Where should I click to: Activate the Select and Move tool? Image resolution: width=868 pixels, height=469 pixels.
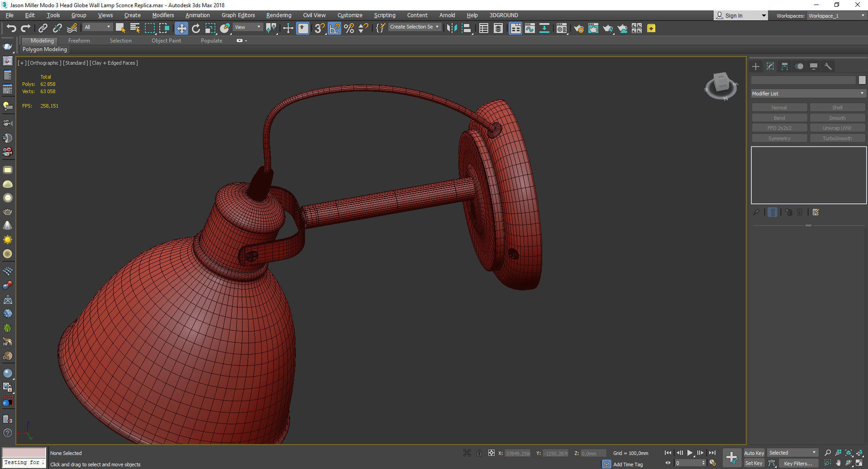click(181, 28)
